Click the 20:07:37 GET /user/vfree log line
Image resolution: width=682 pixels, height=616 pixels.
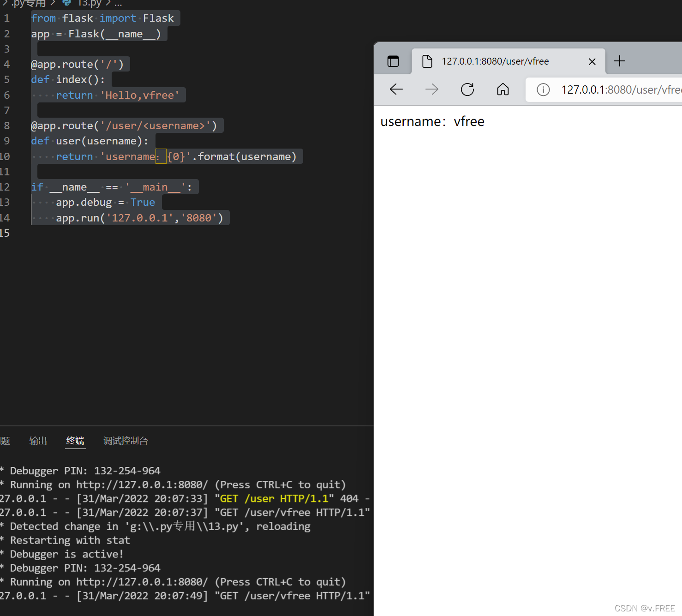[x=185, y=512]
